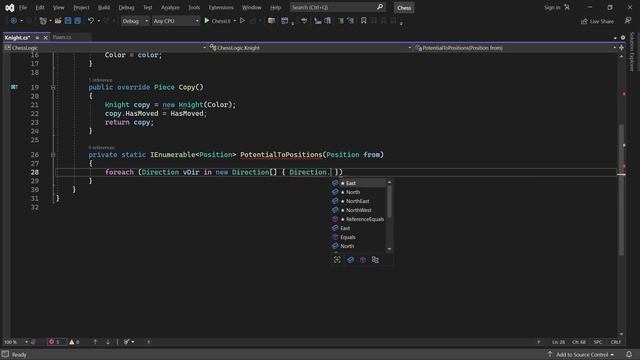Select Equals in the IntelliSense list
Viewport: 640px width, 360px height.
click(x=358, y=237)
